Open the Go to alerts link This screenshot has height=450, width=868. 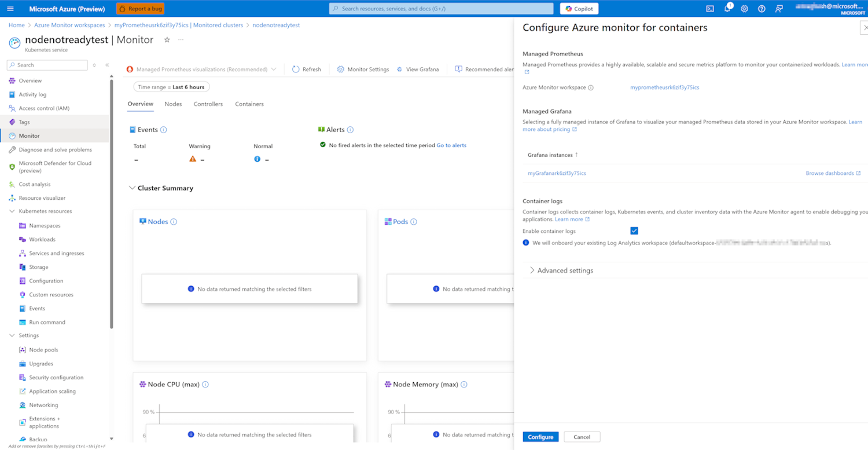(x=451, y=145)
